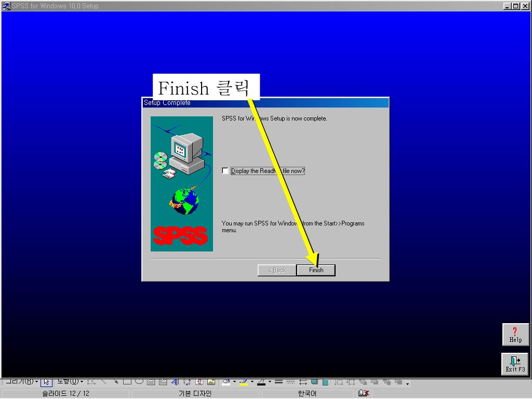Close the SPSS Setup window
This screenshot has height=399, width=532.
tap(525, 6)
